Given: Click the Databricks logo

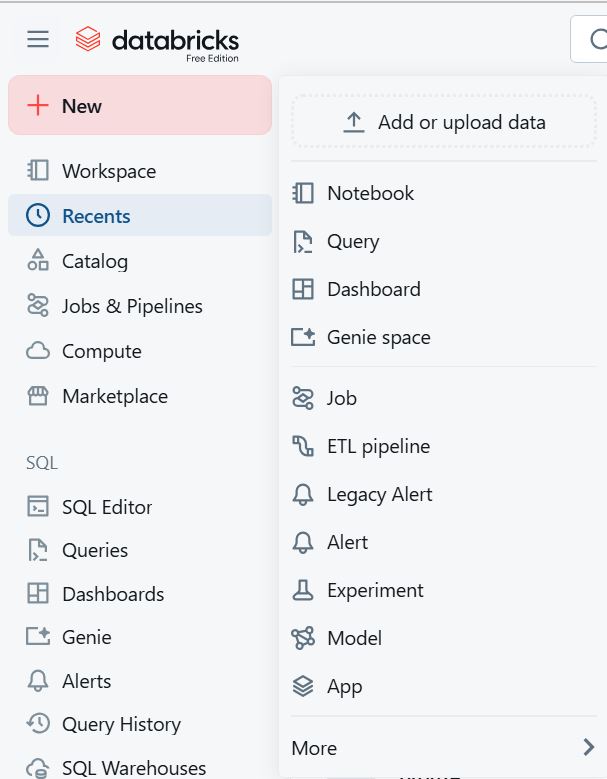Looking at the screenshot, I should pyautogui.click(x=157, y=44).
